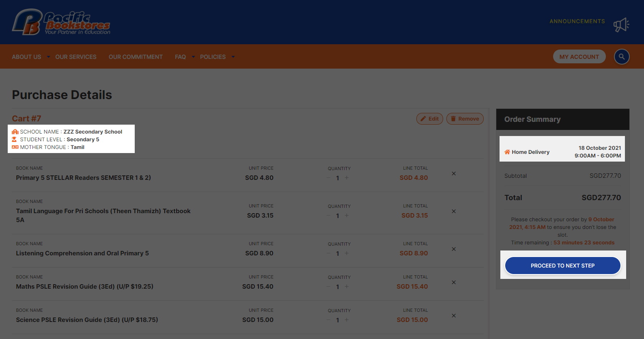Increase quantity of Tamil Language Textbook
This screenshot has width=644, height=339.
coord(347,216)
